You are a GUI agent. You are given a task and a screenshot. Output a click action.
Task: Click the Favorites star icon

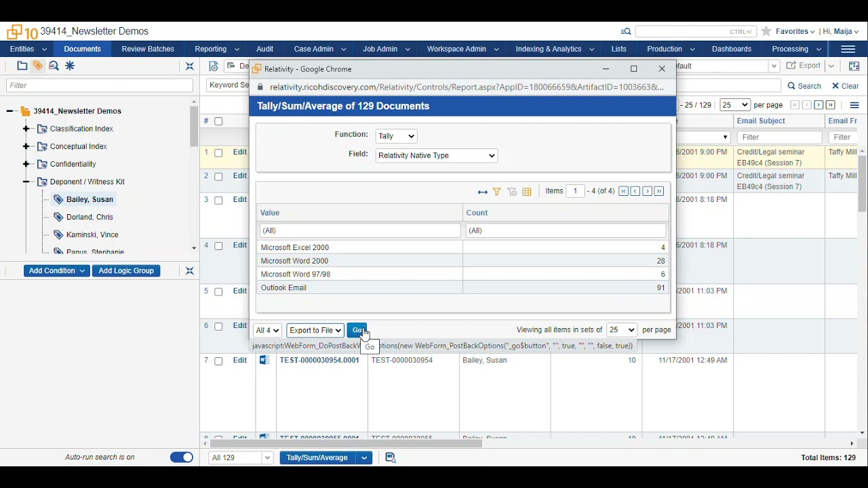[x=766, y=31]
